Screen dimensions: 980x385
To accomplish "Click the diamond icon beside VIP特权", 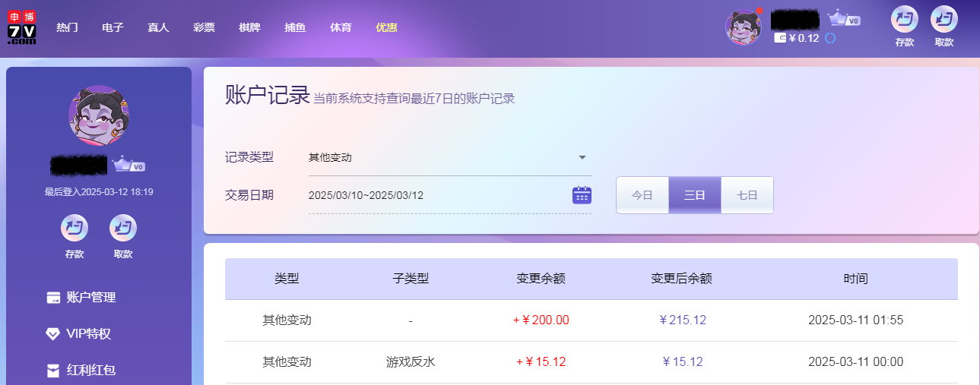I will 53,334.
